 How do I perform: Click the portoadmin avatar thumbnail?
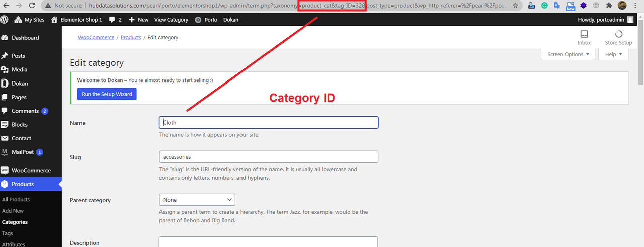(x=630, y=20)
